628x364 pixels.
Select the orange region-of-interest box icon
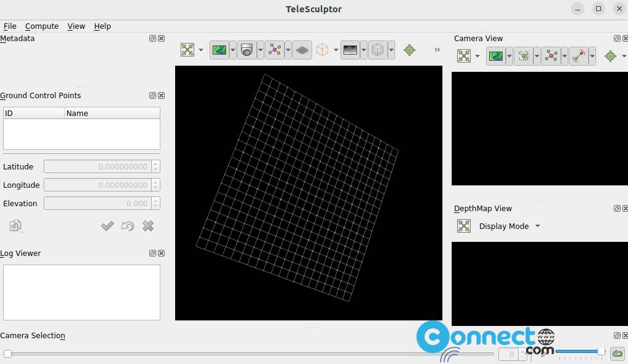point(323,50)
